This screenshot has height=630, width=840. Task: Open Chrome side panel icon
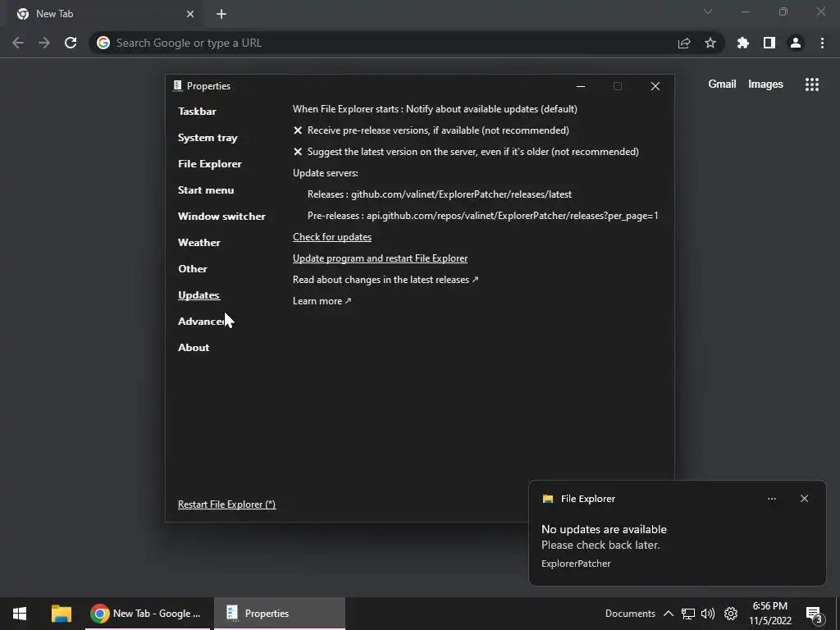769,43
